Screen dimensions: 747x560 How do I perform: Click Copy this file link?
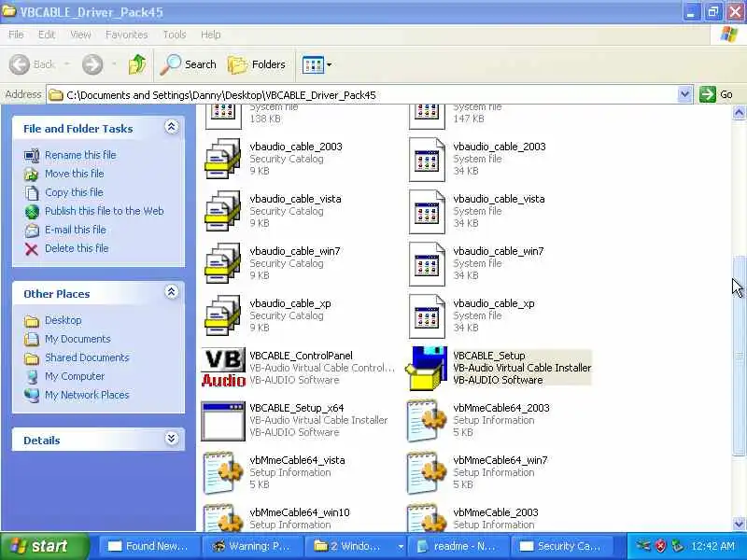[x=74, y=192]
